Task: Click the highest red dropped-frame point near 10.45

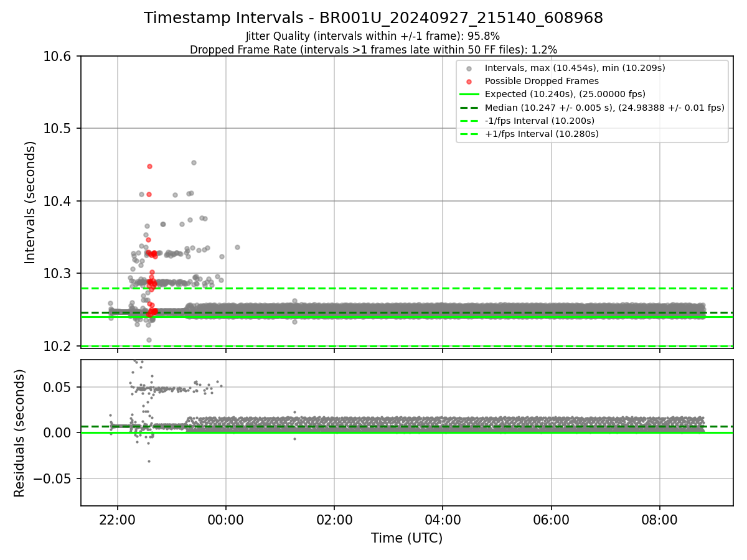Action: coord(149,166)
